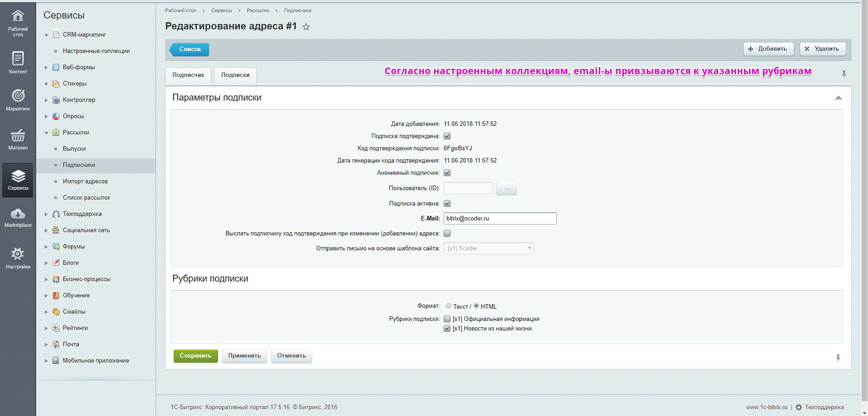Collapse the Параметры подписки section

(838, 98)
